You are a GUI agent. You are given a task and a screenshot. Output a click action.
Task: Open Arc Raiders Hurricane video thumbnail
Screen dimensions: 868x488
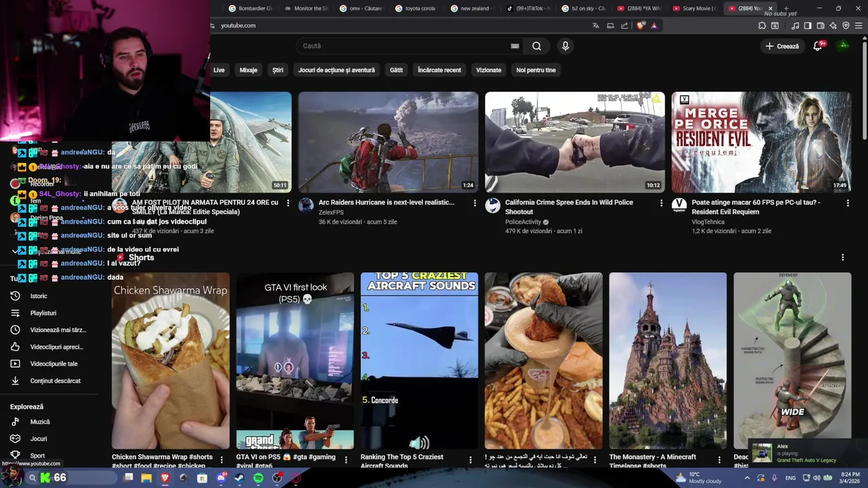pos(388,142)
